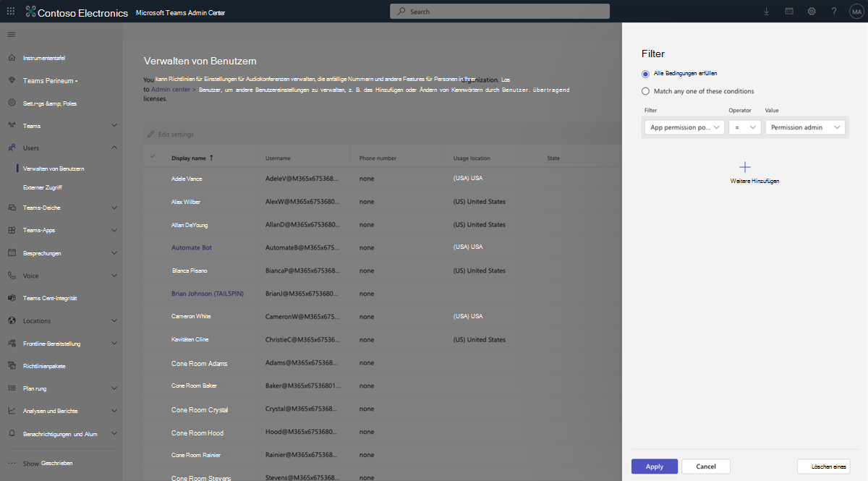Screen dimensions: 868x481
Task: Click the Instrumententafel home icon
Action: coord(12,58)
